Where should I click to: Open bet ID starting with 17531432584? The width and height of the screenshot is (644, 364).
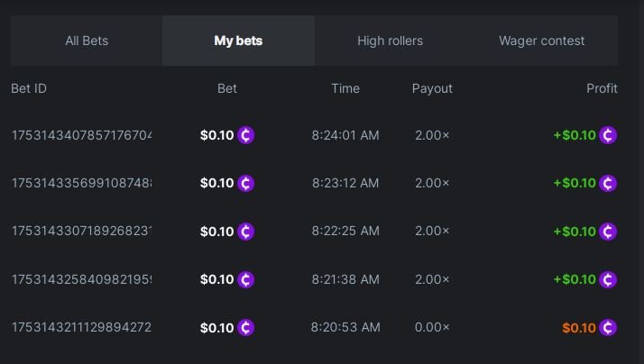pyautogui.click(x=81, y=279)
